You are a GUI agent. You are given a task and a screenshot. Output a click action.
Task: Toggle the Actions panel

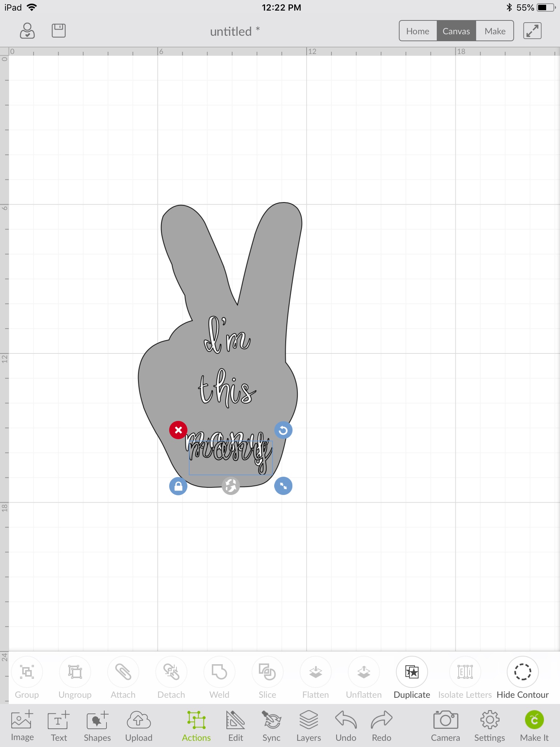[196, 720]
